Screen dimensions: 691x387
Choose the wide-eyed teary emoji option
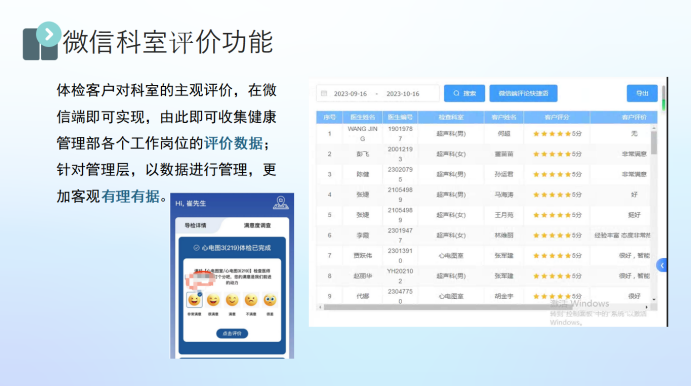270,300
